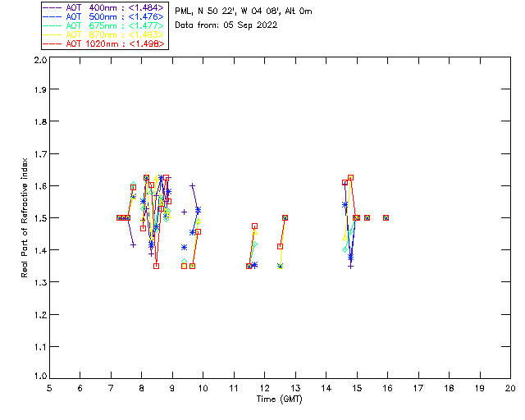525x420 pixels.
Task: Click the x-axis tick label 14
Action: (326, 388)
